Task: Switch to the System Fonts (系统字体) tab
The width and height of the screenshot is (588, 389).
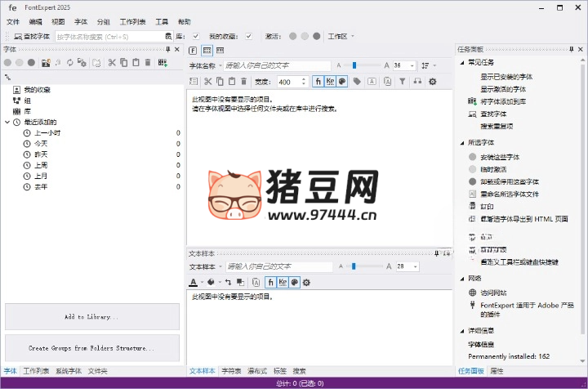Action: (69, 371)
